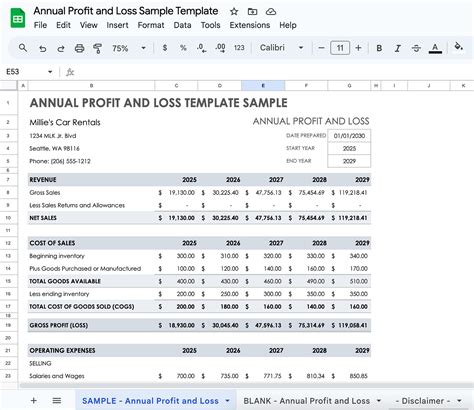Open the 75% zoom dropdown
The image size is (474, 410).
(x=129, y=48)
